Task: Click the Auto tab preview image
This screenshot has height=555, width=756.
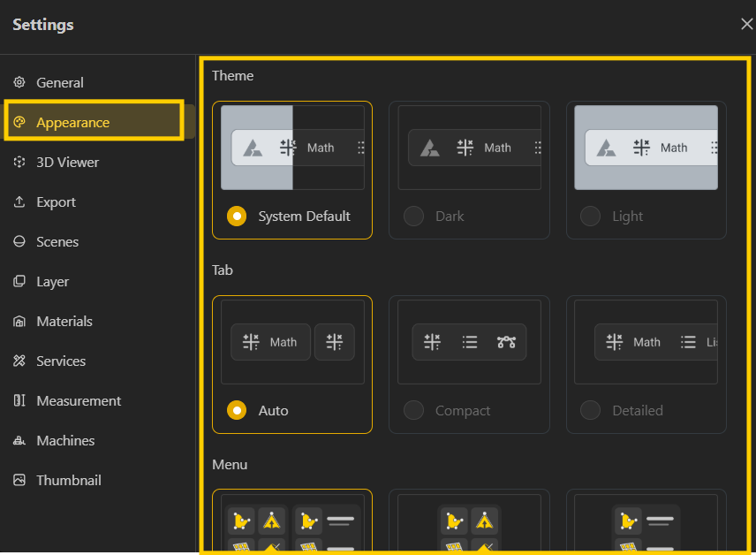Action: (292, 342)
